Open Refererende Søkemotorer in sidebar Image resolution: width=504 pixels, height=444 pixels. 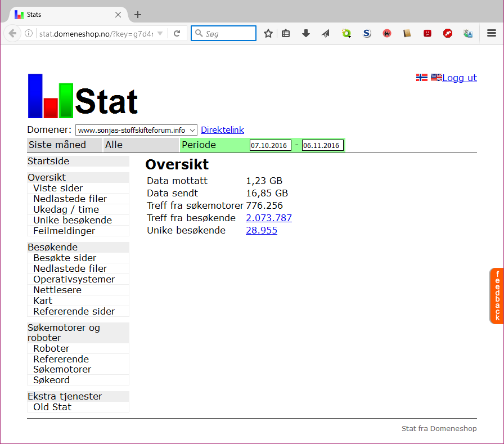[x=78, y=364]
